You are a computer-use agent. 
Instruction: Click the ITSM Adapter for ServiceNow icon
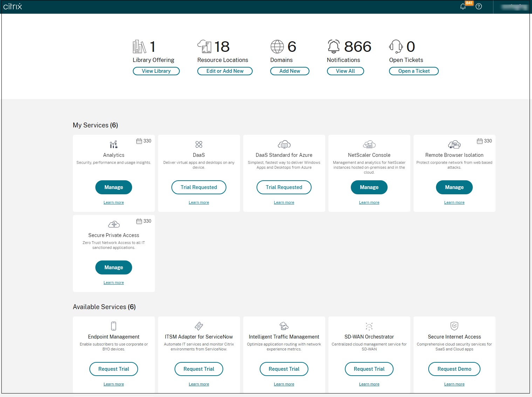tap(199, 326)
